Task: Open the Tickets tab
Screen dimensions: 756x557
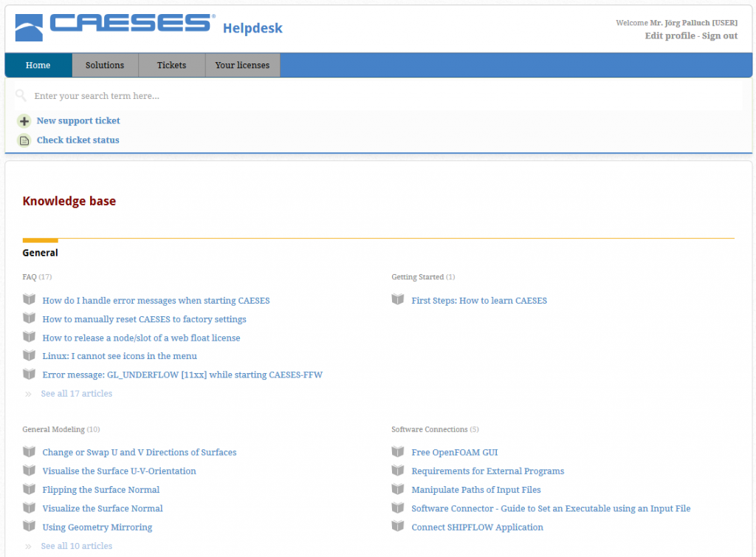Action: click(171, 65)
